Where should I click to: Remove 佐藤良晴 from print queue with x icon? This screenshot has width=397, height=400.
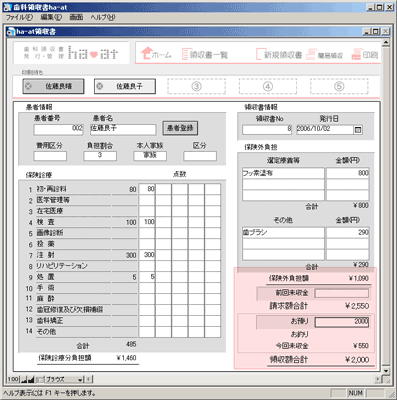28,86
